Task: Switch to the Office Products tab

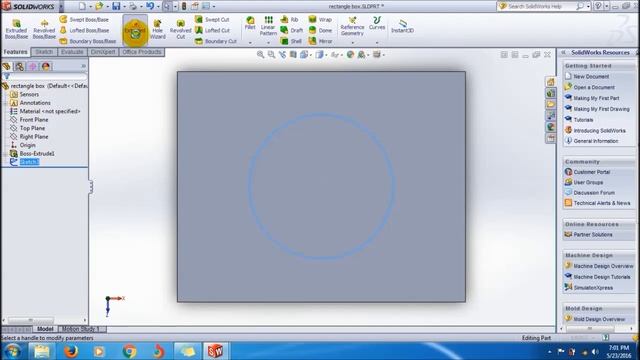Action: pyautogui.click(x=142, y=52)
